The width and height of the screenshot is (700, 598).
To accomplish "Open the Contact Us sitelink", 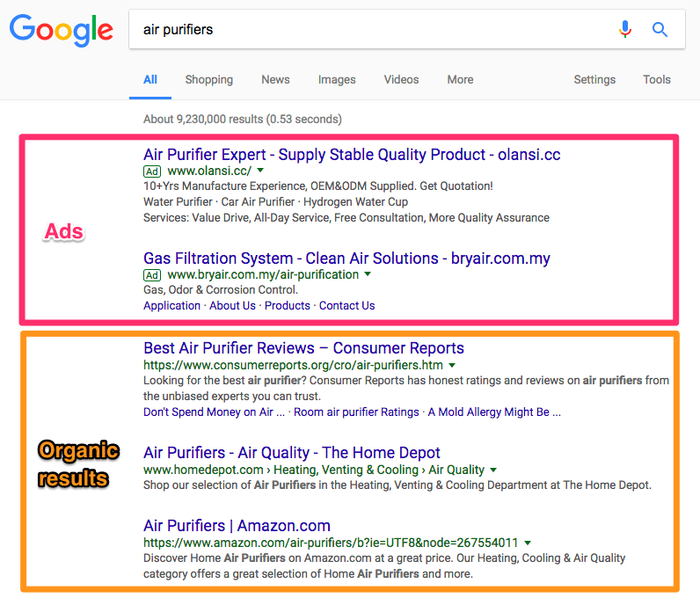I will (x=346, y=305).
